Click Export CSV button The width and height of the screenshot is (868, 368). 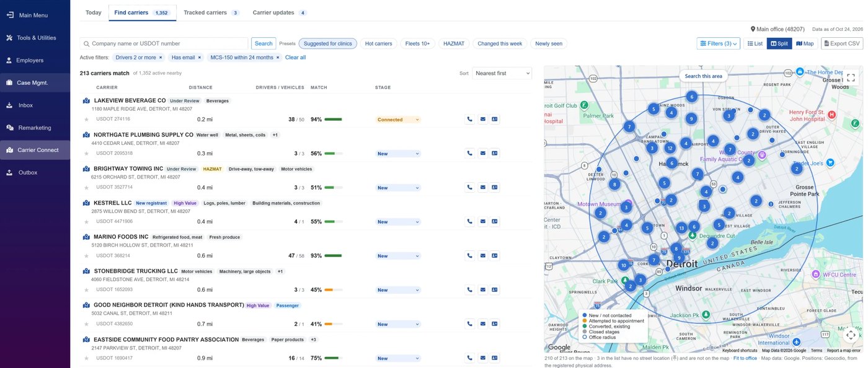pyautogui.click(x=842, y=43)
